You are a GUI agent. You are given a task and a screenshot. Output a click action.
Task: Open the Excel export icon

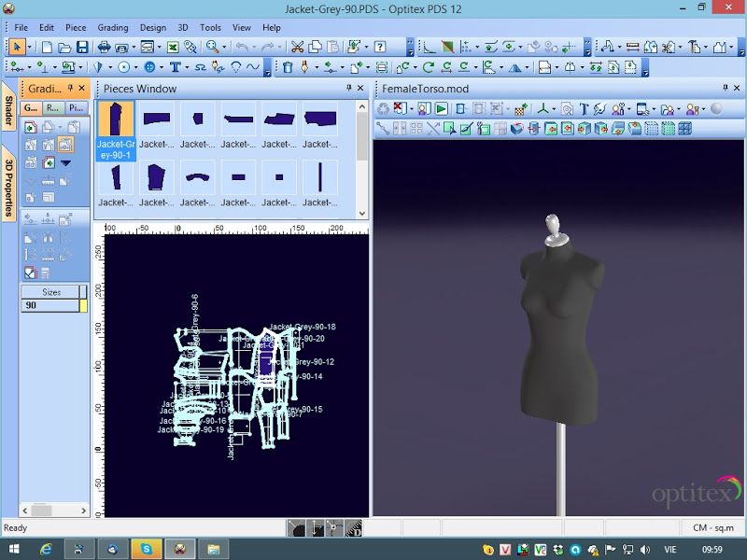click(x=173, y=47)
